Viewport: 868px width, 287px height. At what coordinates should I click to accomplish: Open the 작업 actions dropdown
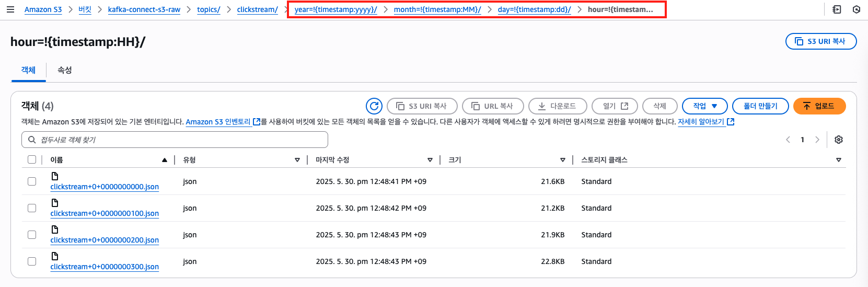click(x=705, y=106)
